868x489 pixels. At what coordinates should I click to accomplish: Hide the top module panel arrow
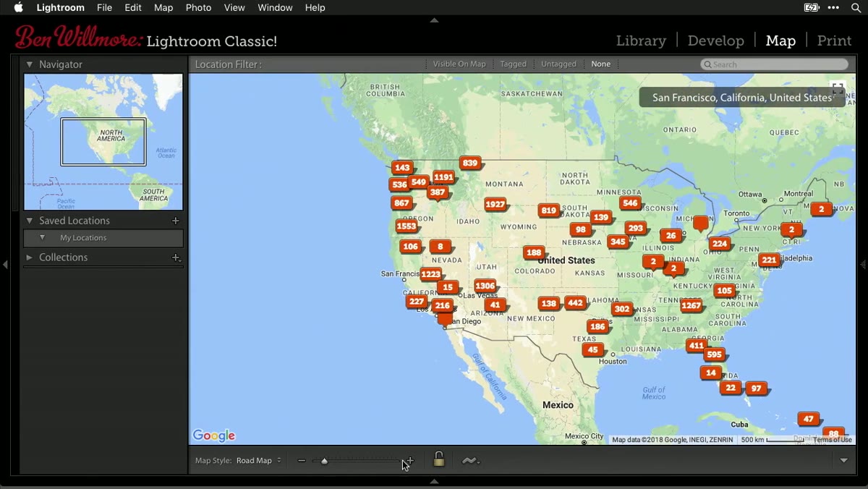pyautogui.click(x=434, y=20)
